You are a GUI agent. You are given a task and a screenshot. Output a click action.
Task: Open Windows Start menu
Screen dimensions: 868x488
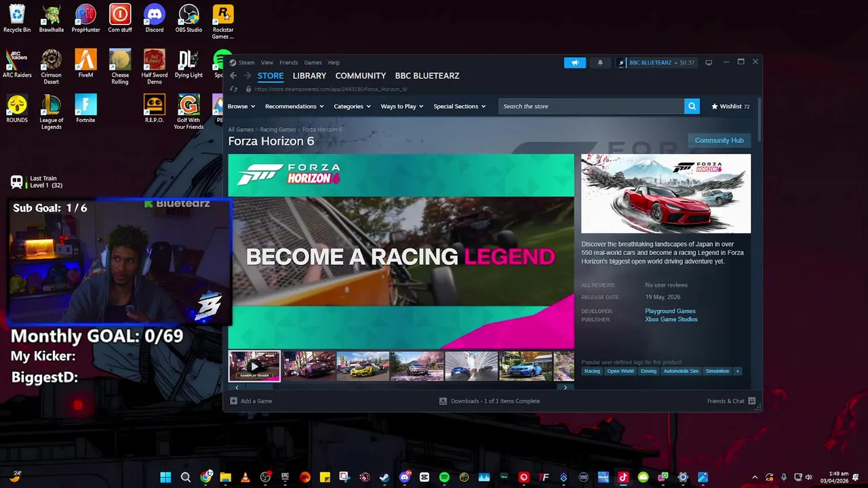(165, 477)
